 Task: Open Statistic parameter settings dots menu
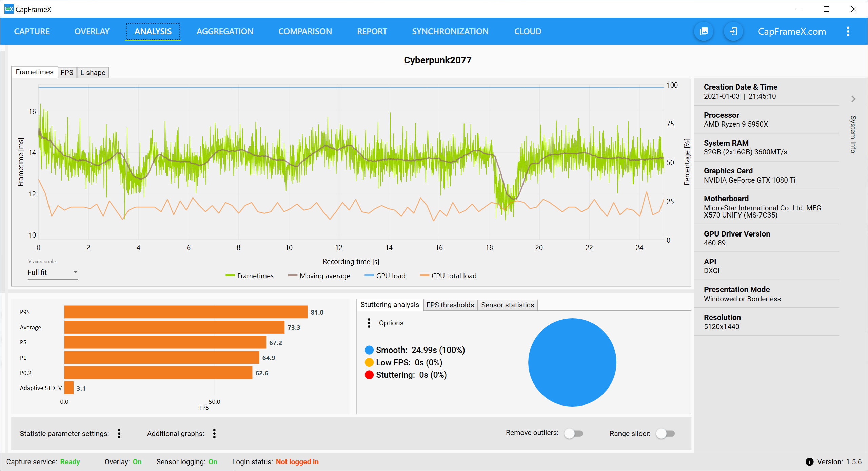click(x=119, y=433)
